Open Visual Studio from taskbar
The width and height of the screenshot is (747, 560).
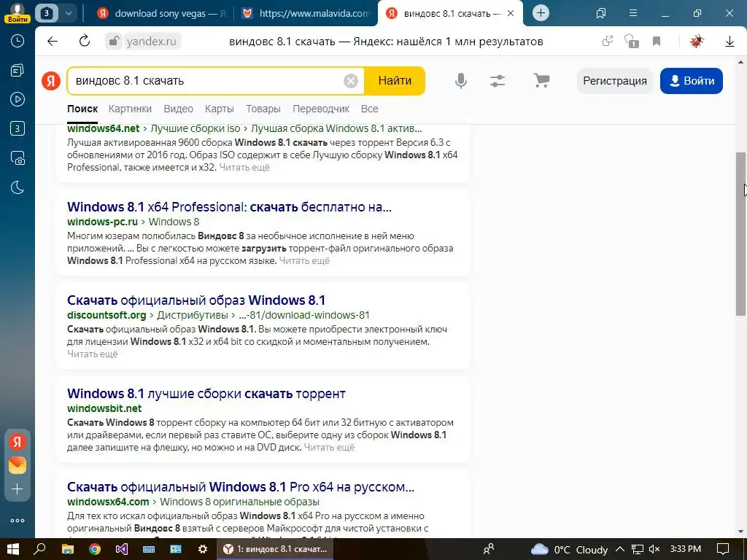(122, 549)
